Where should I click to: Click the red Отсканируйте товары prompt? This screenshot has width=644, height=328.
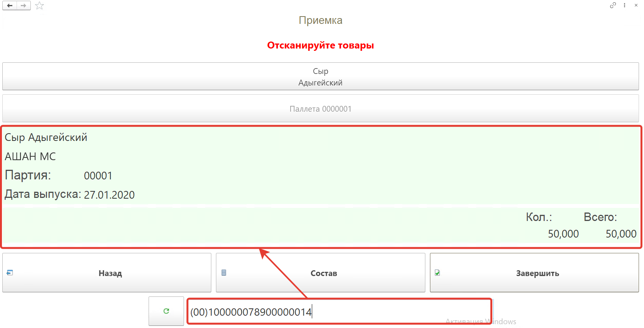[x=321, y=45]
